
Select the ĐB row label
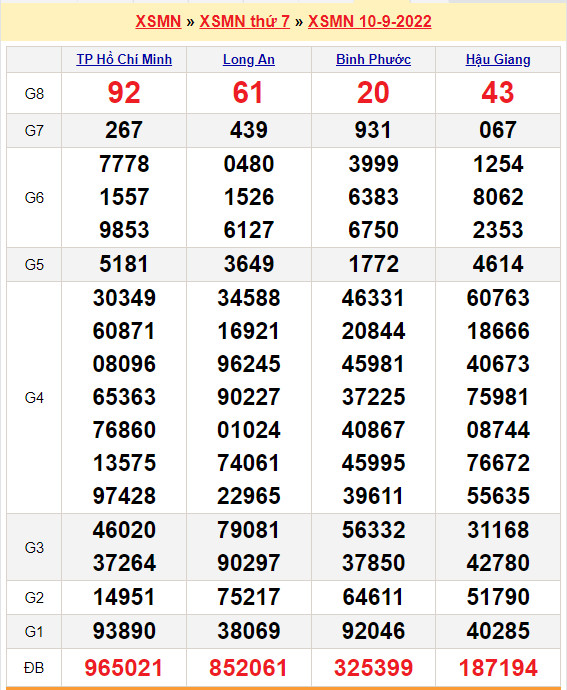click(x=34, y=668)
